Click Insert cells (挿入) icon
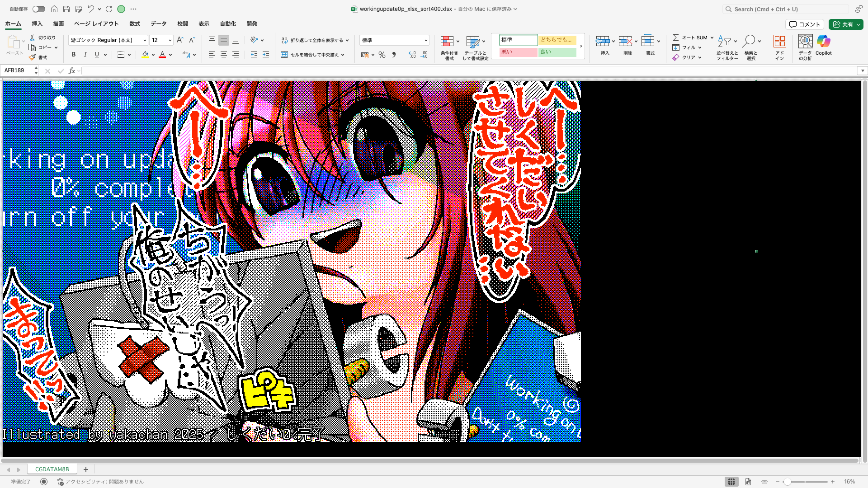 602,42
